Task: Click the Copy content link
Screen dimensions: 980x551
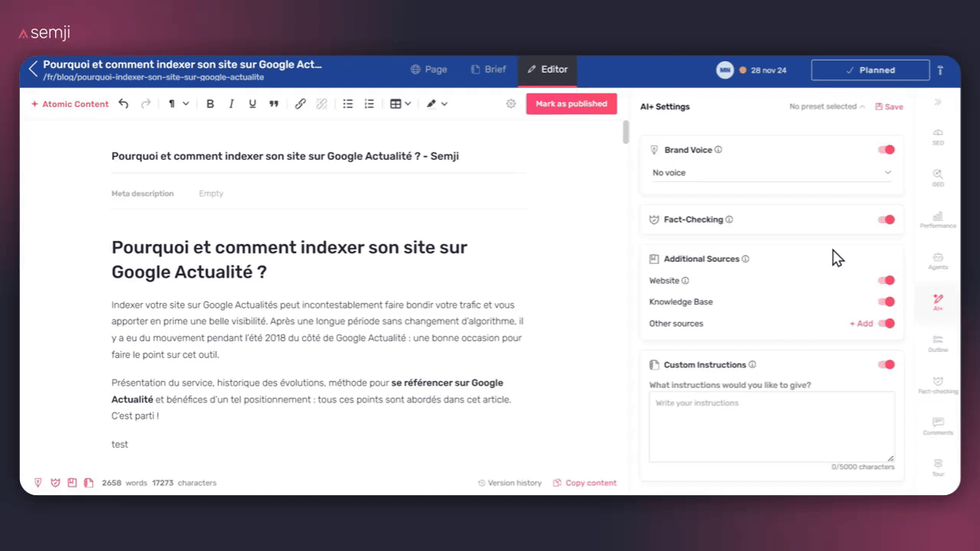Action: [585, 483]
